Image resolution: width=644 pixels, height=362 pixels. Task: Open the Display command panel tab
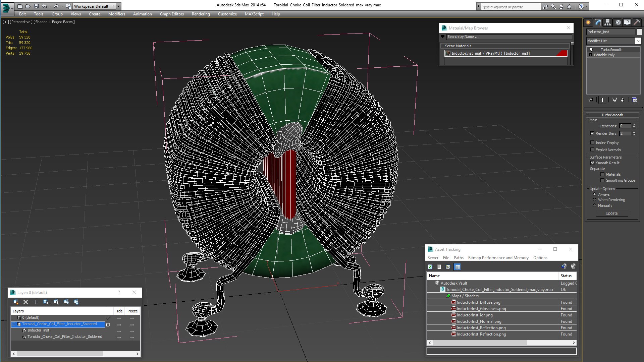tap(627, 22)
